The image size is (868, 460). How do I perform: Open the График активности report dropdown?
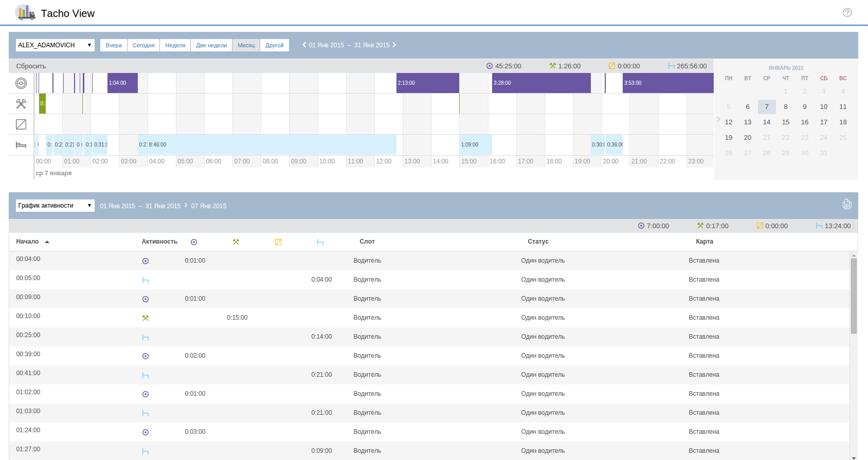pos(55,206)
